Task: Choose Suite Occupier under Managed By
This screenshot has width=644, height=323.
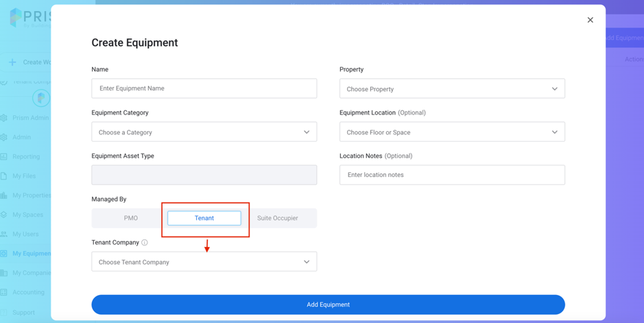Action: tap(277, 218)
